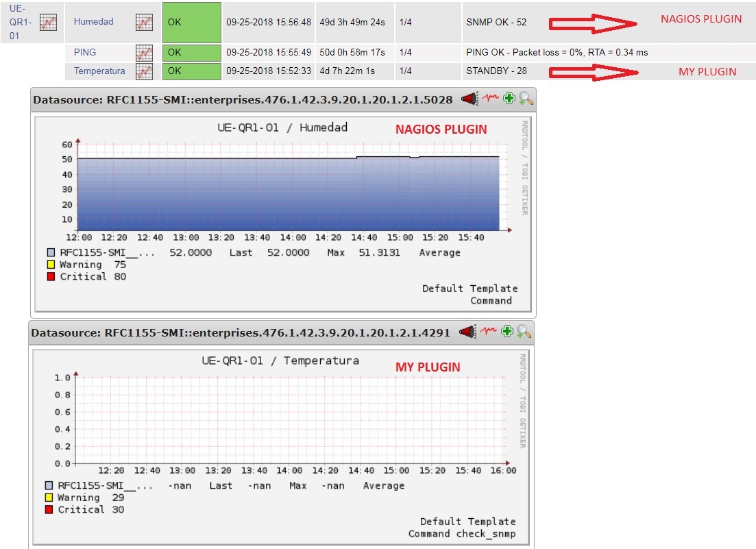
Task: Open the PING service graph icon
Action: (x=144, y=53)
